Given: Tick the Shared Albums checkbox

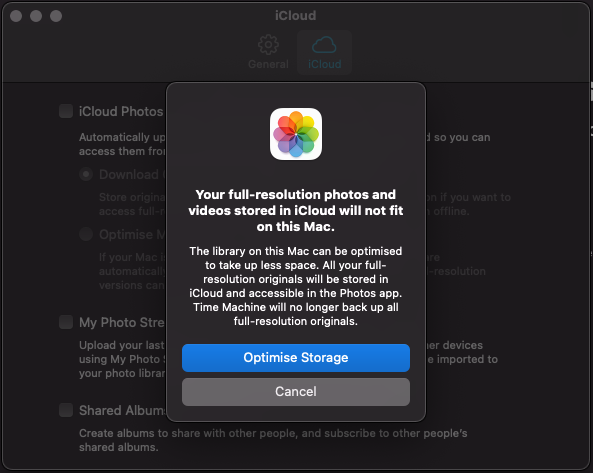Looking at the screenshot, I should (66, 410).
